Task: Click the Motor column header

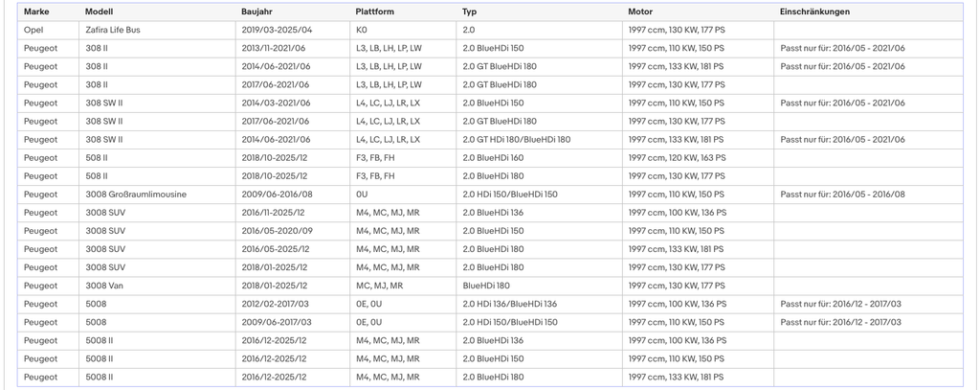Action: coord(698,11)
